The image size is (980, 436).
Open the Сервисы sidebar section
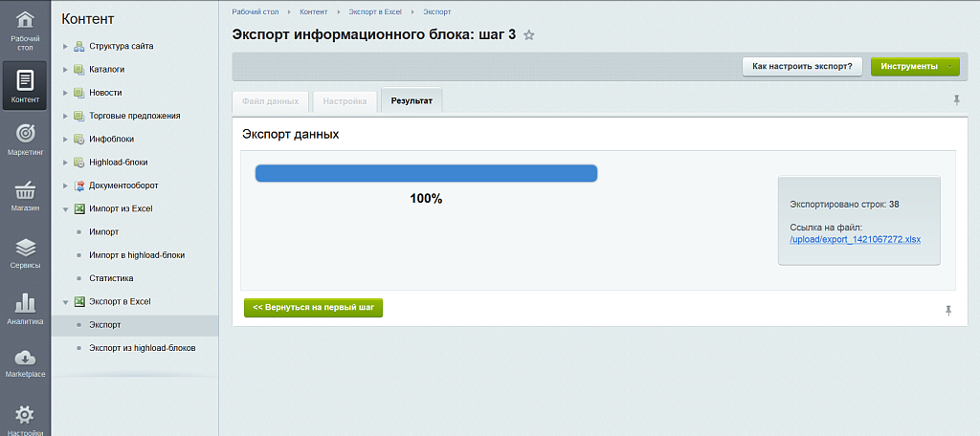point(25,251)
